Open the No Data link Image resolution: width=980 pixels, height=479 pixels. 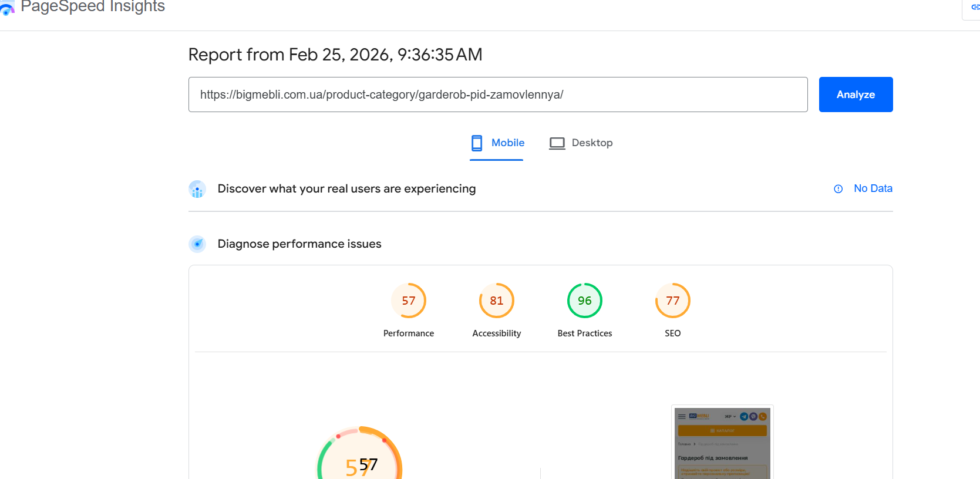873,188
